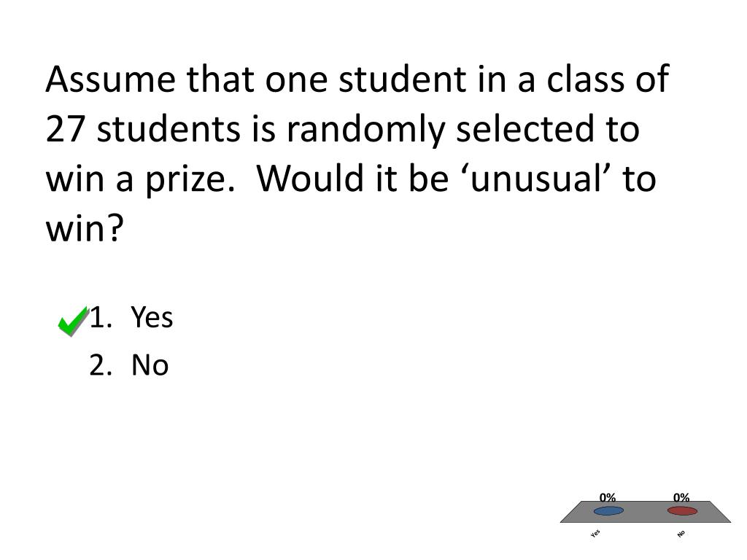This screenshot has width=747, height=560.
Task: Click the final word win? of question
Action: [85, 228]
